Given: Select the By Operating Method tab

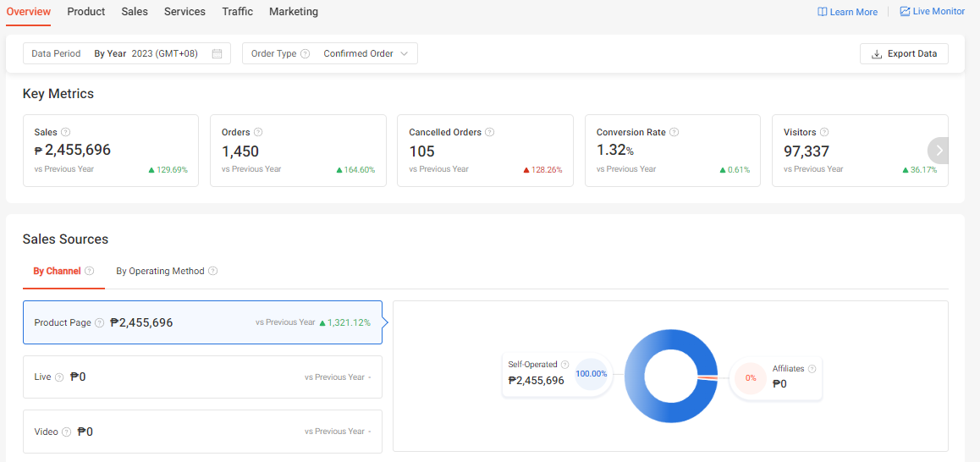Looking at the screenshot, I should (x=160, y=272).
